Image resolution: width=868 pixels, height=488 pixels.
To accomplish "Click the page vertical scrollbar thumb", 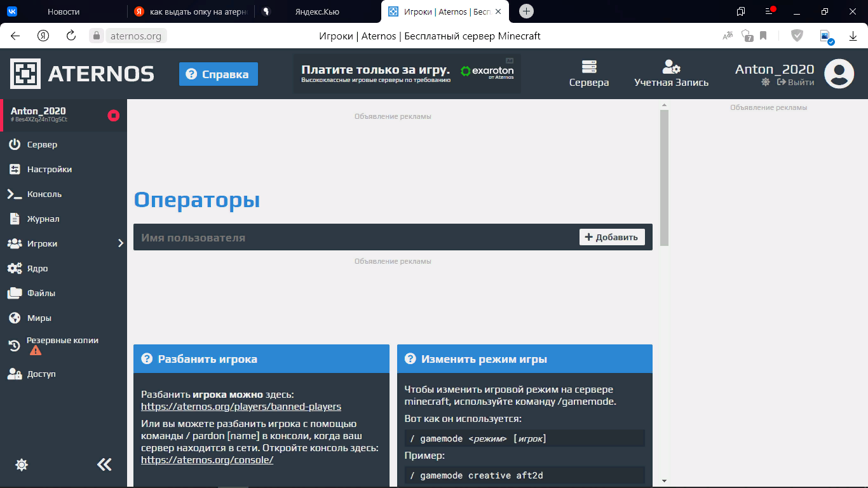I will [x=664, y=178].
